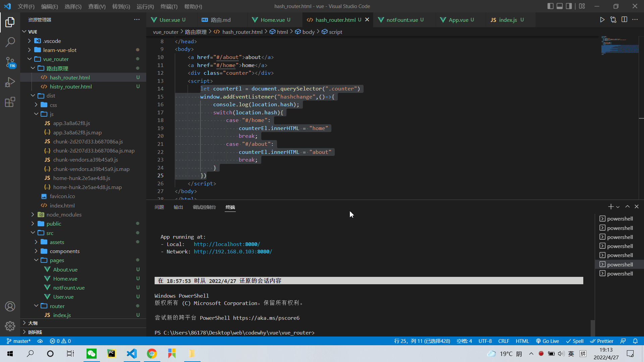Open the Extensions view
The image size is (644, 362).
pyautogui.click(x=10, y=102)
